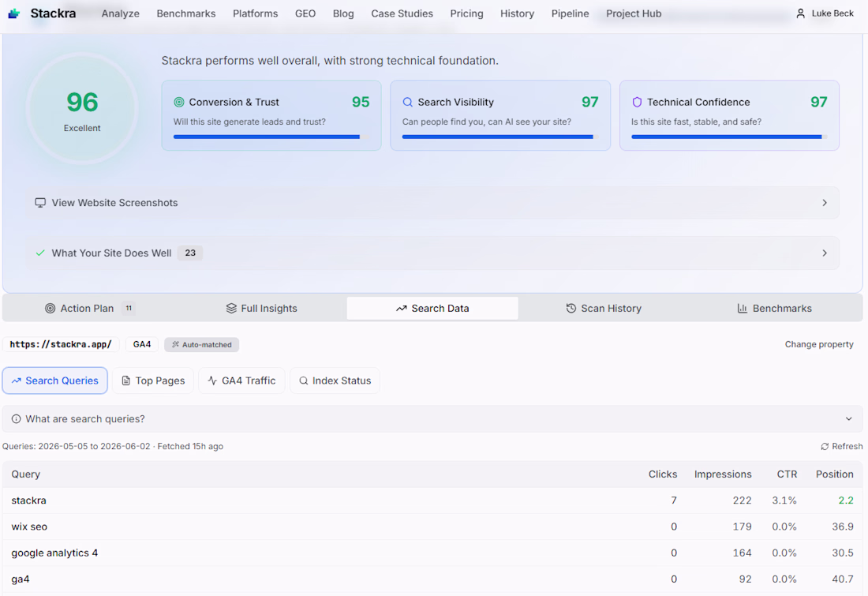Screen dimensions: 868x596
Task: Click the https://stackra.app/ property URL
Action: [x=61, y=344]
